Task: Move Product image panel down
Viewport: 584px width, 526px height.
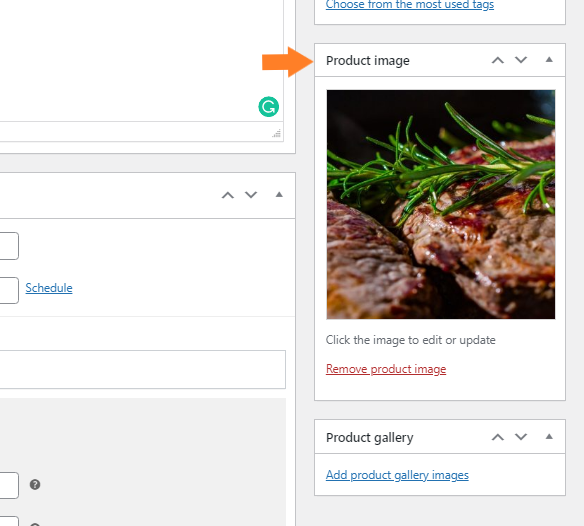Action: [521, 60]
